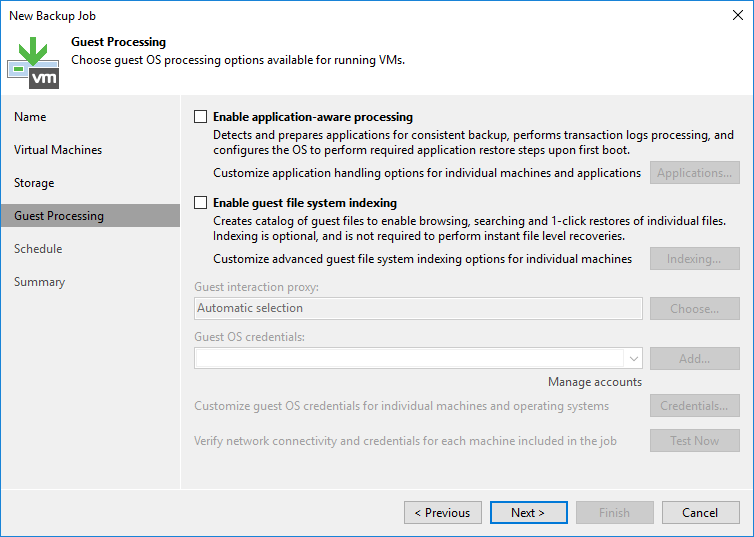Viewport: 754px width, 537px height.
Task: Proceed with the Next button
Action: point(528,513)
